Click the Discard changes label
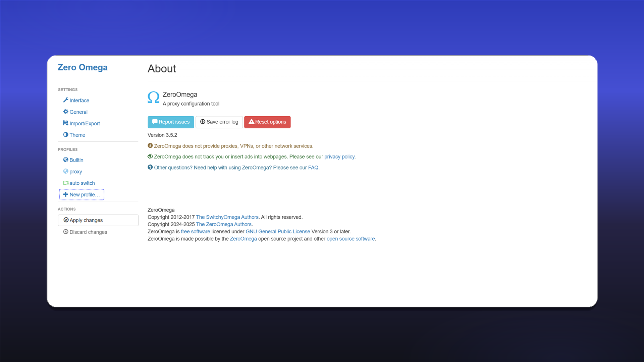This screenshot has width=644, height=362. click(88, 232)
